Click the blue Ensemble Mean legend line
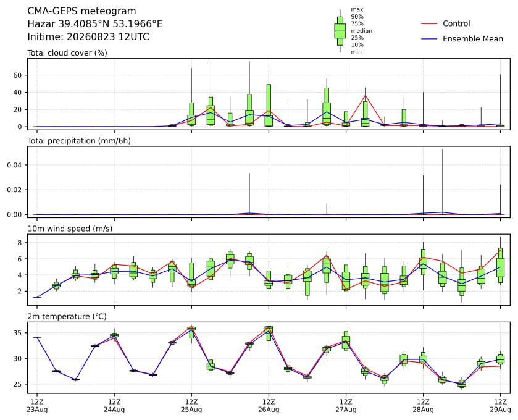 pyautogui.click(x=429, y=39)
